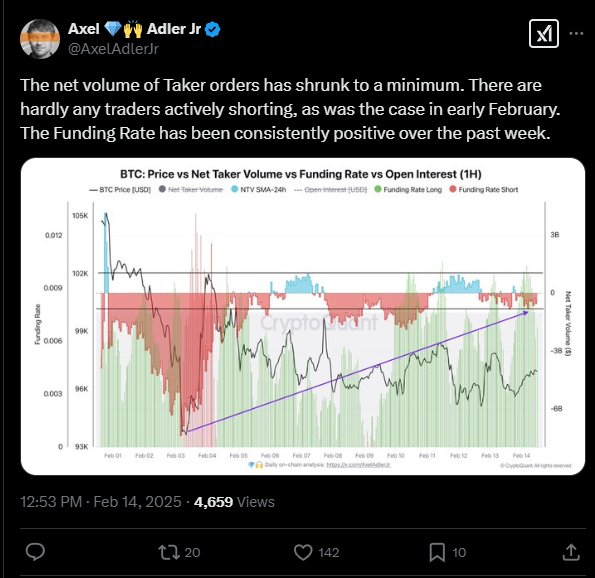Open the 12:53 PM Feb 14, 2025 timestamp
Screen dimensions: 595x578
click(101, 502)
